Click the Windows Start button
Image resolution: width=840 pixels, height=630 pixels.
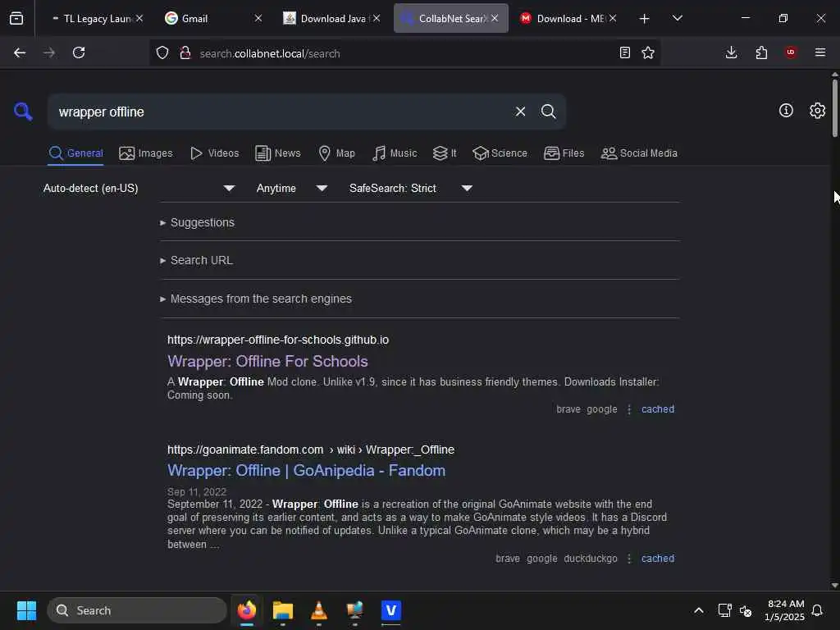pyautogui.click(x=26, y=610)
